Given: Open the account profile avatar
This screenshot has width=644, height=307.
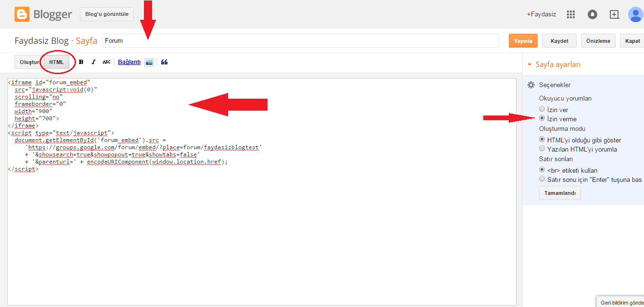Looking at the screenshot, I should (x=636, y=14).
